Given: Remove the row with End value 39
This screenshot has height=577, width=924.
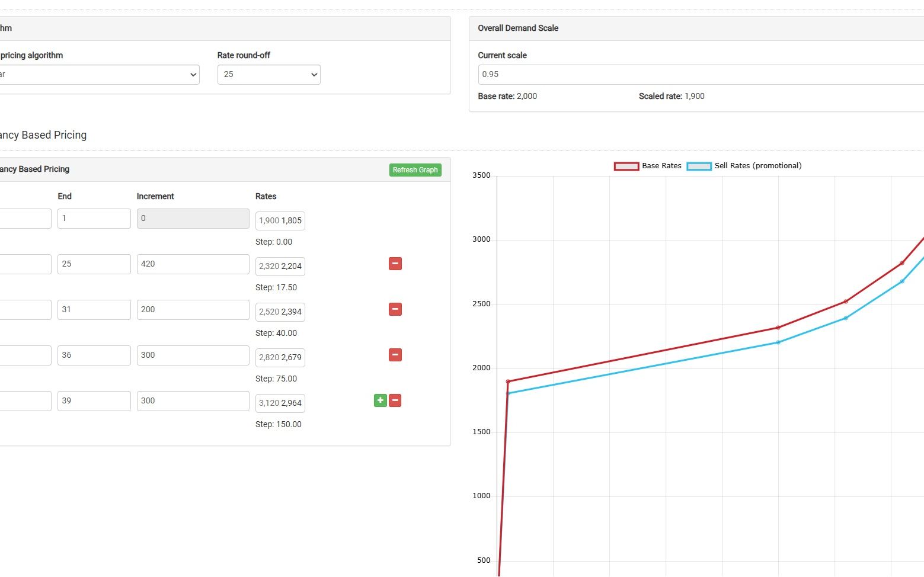Looking at the screenshot, I should pyautogui.click(x=395, y=400).
